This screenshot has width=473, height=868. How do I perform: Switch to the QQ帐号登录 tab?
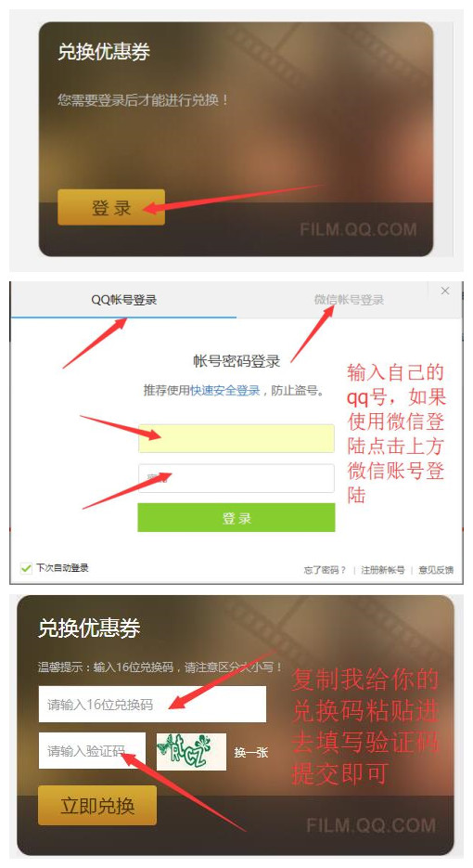[124, 300]
